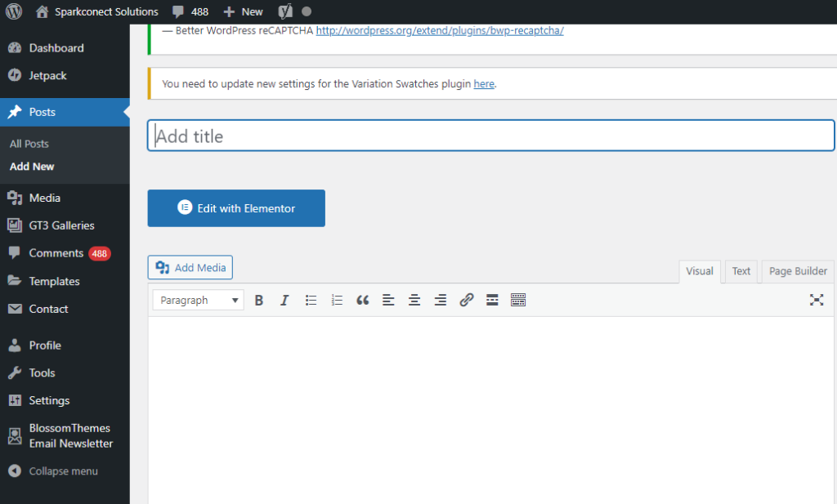This screenshot has height=504, width=837.
Task: Open the New content menu in admin bar
Action: click(x=243, y=11)
